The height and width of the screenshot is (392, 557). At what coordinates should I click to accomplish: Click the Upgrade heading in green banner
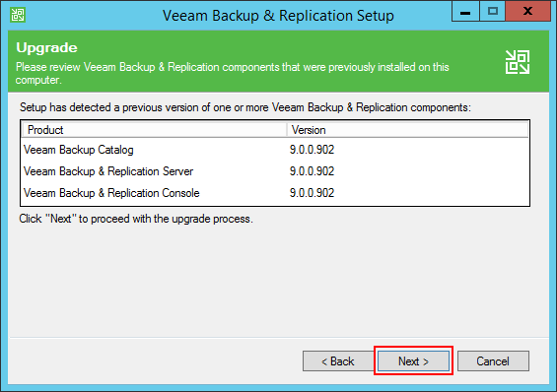click(x=46, y=48)
